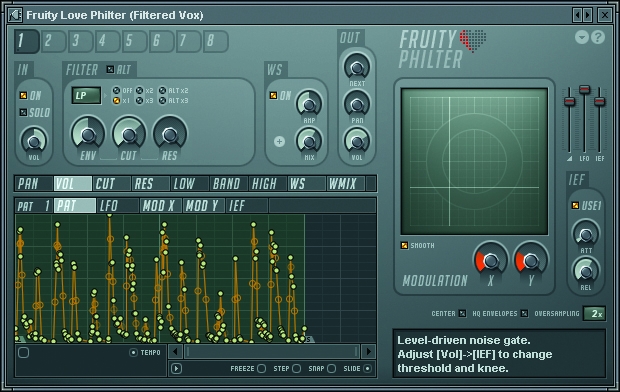Select previous preset arrow in title bar
The height and width of the screenshot is (392, 620).
click(577, 15)
